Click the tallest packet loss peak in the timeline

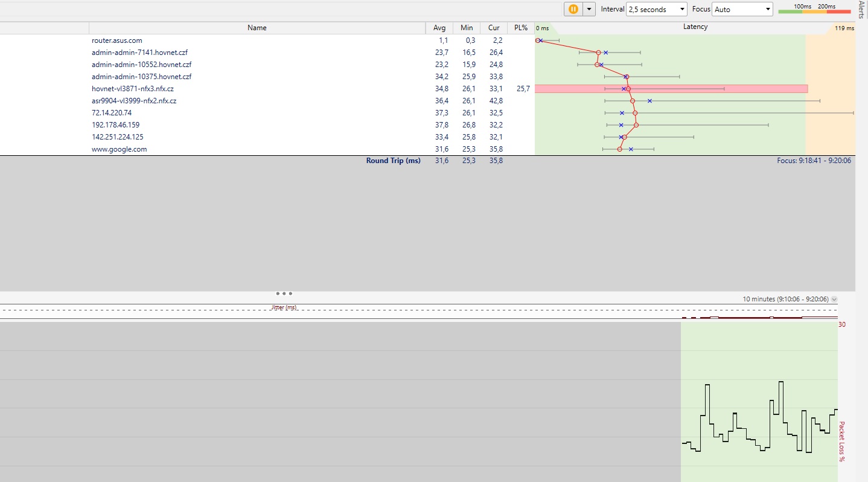tap(781, 382)
